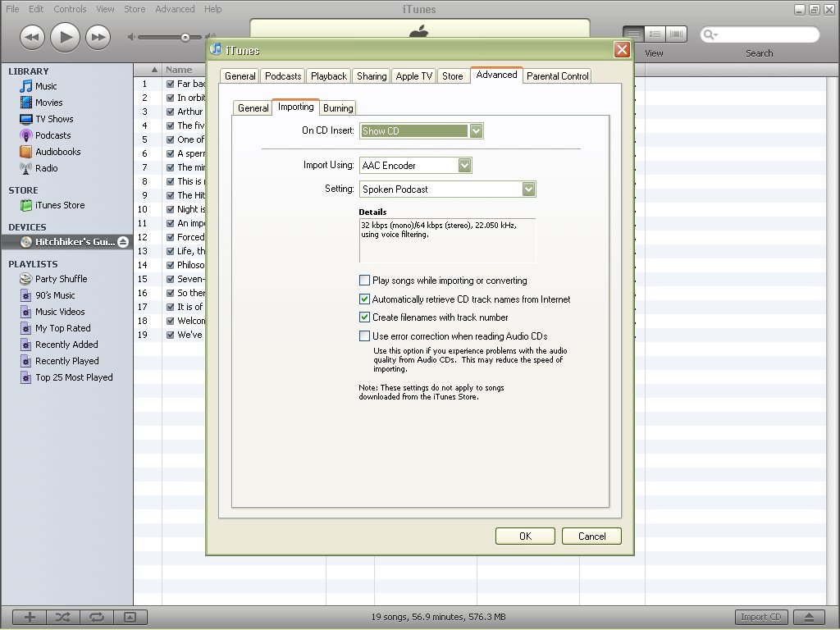Uncheck track 1 Far back checkbox

pos(171,84)
